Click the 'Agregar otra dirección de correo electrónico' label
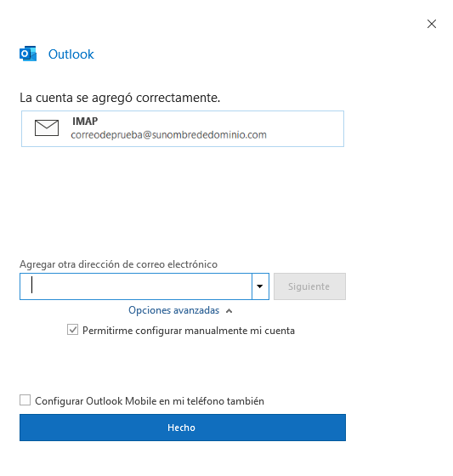This screenshot has height=476, width=453. pos(118,264)
